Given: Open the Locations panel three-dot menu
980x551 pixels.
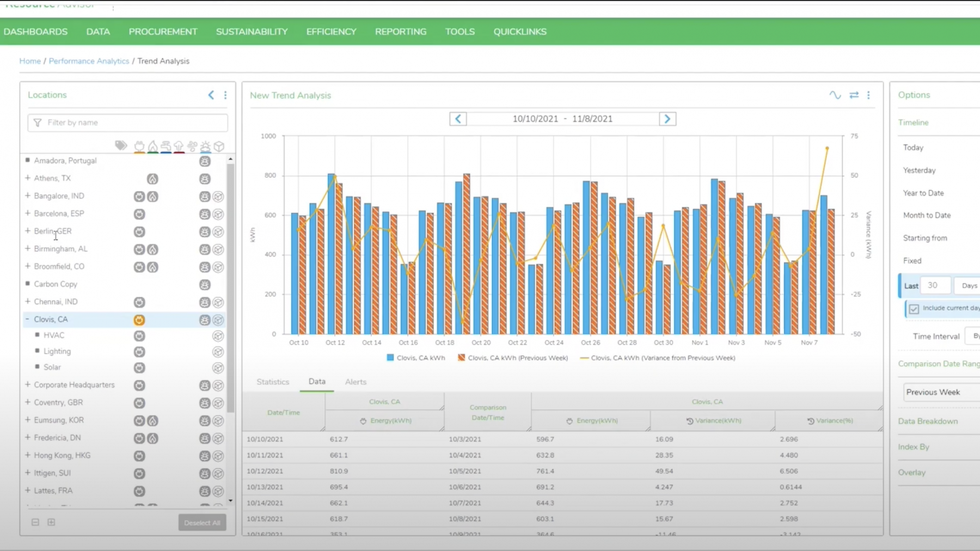Looking at the screenshot, I should pyautogui.click(x=225, y=95).
